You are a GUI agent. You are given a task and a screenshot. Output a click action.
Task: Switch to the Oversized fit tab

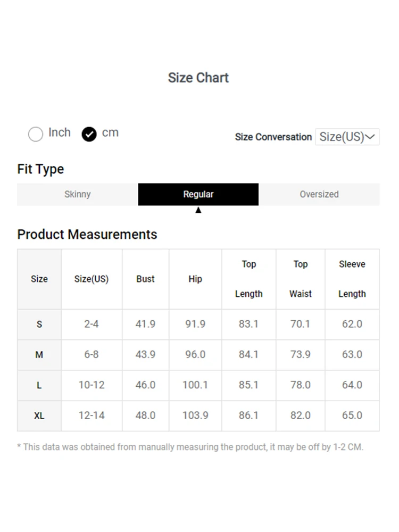click(x=319, y=194)
